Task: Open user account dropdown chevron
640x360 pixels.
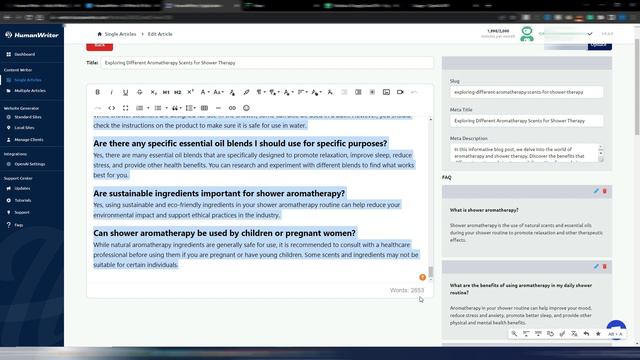Action: 589,34
